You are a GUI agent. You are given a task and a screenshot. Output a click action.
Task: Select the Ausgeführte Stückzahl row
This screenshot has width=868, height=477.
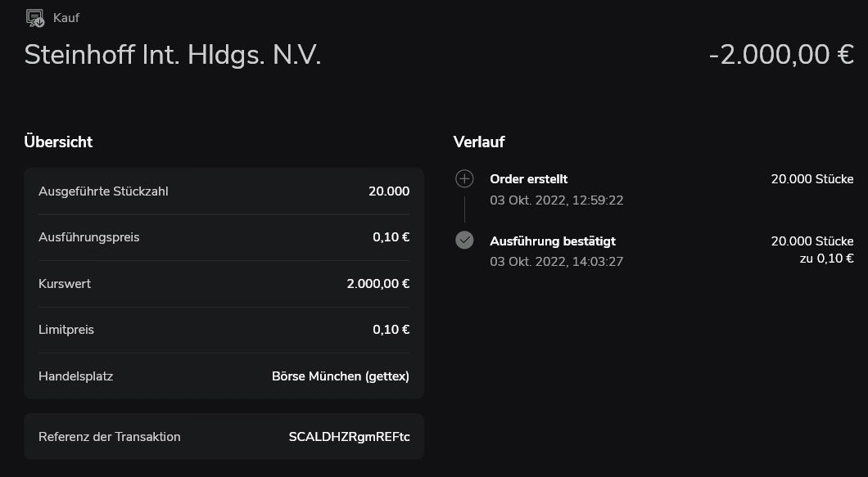pos(224,191)
